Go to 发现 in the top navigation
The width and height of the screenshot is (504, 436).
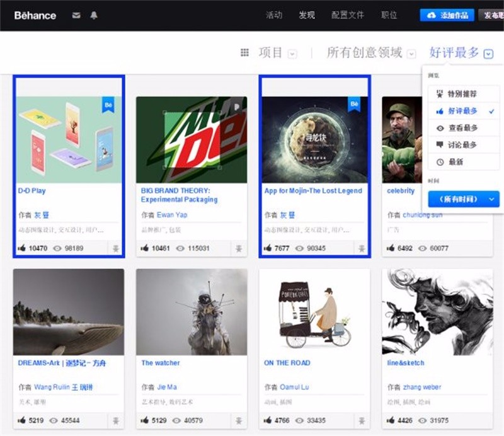click(x=307, y=15)
